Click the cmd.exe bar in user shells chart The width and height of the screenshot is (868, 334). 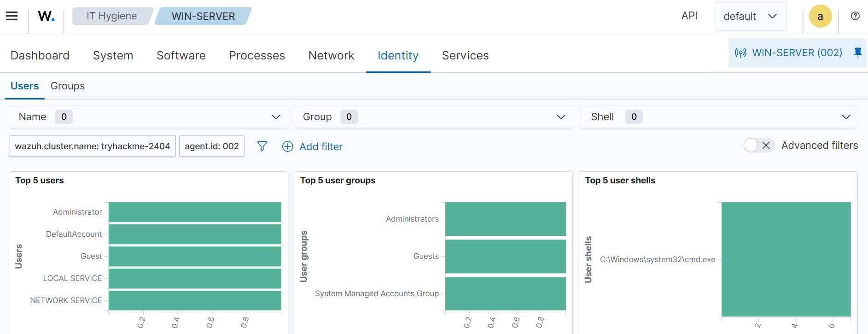(786, 259)
